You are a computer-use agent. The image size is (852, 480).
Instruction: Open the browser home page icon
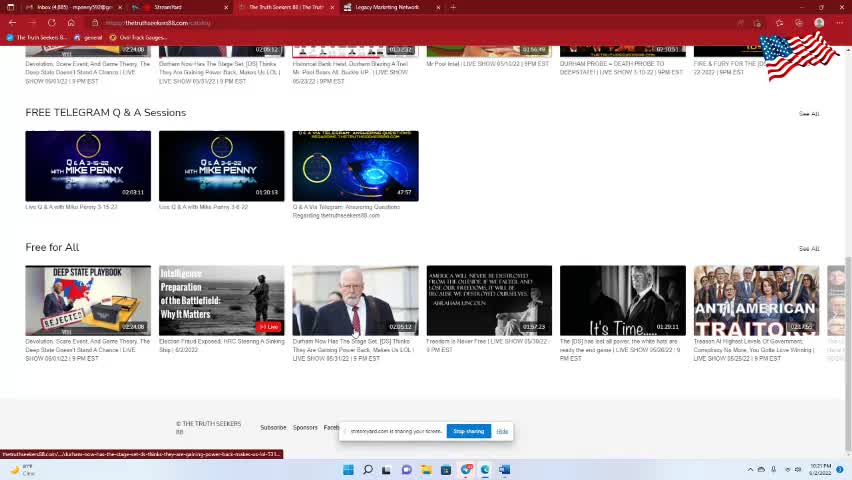pos(71,23)
